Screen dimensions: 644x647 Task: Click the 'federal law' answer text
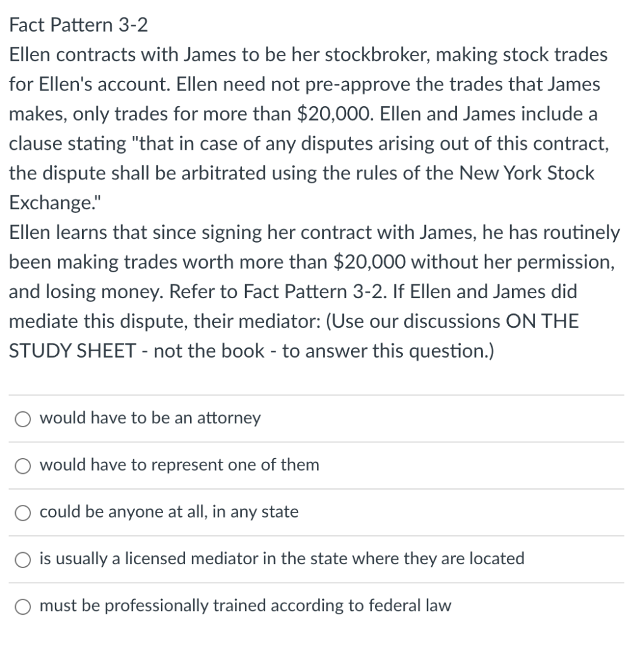[x=245, y=605]
